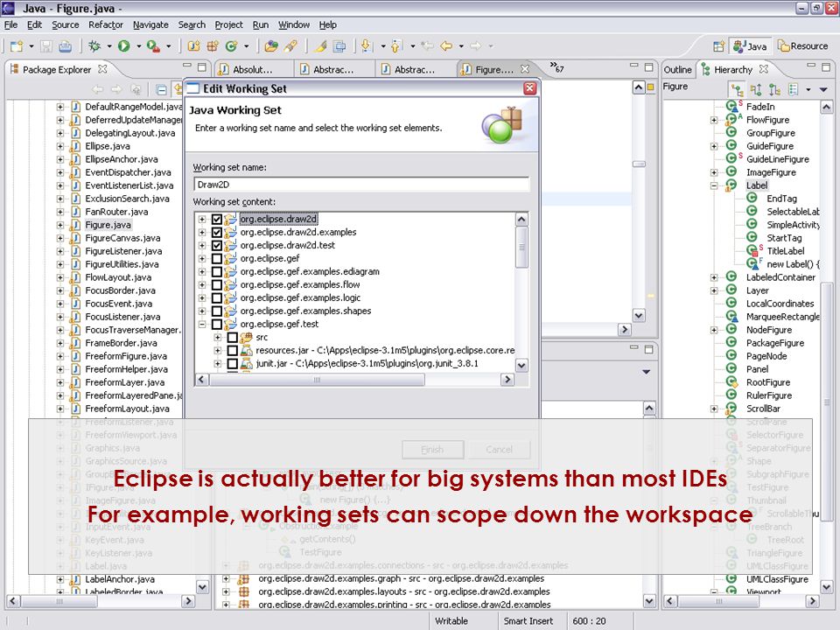Close the Hierarchy view tab

[x=764, y=69]
